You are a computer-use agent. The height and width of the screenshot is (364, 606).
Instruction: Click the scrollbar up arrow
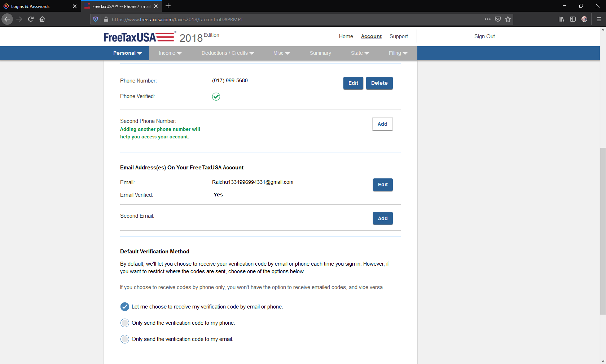click(x=603, y=30)
